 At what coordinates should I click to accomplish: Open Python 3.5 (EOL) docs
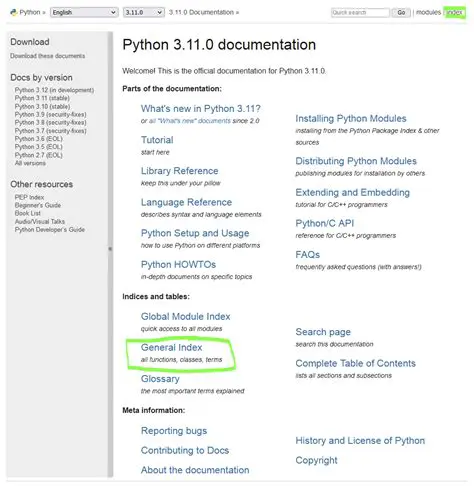(x=38, y=147)
